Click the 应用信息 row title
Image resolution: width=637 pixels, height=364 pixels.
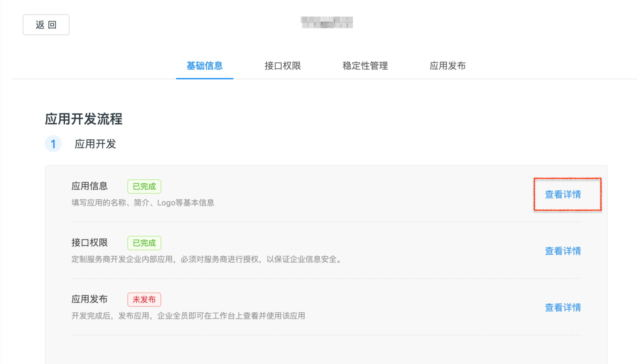(x=90, y=186)
